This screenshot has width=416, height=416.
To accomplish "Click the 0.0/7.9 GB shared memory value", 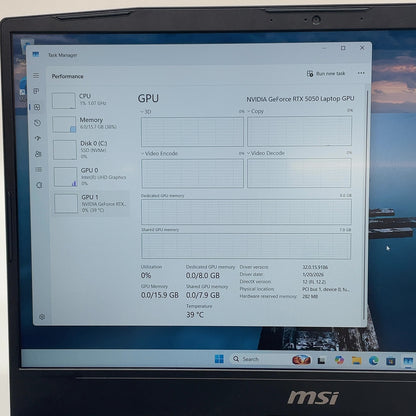I will click(x=203, y=295).
